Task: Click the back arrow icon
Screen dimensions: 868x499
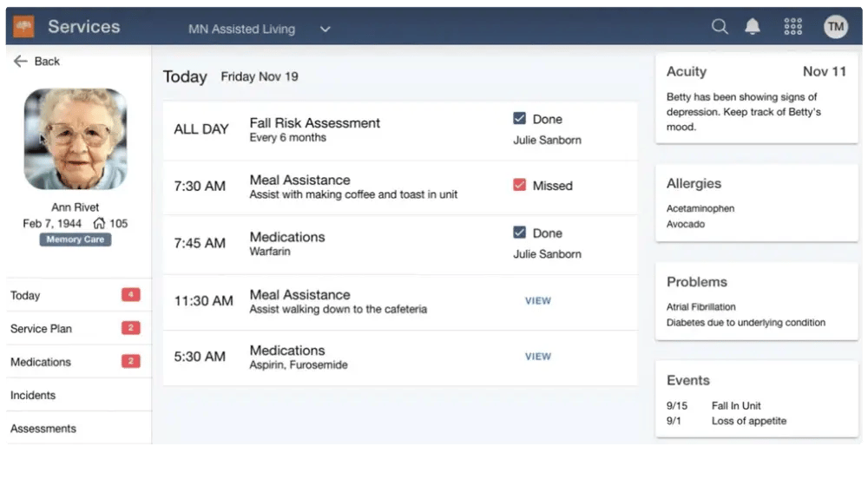Action: pyautogui.click(x=21, y=61)
